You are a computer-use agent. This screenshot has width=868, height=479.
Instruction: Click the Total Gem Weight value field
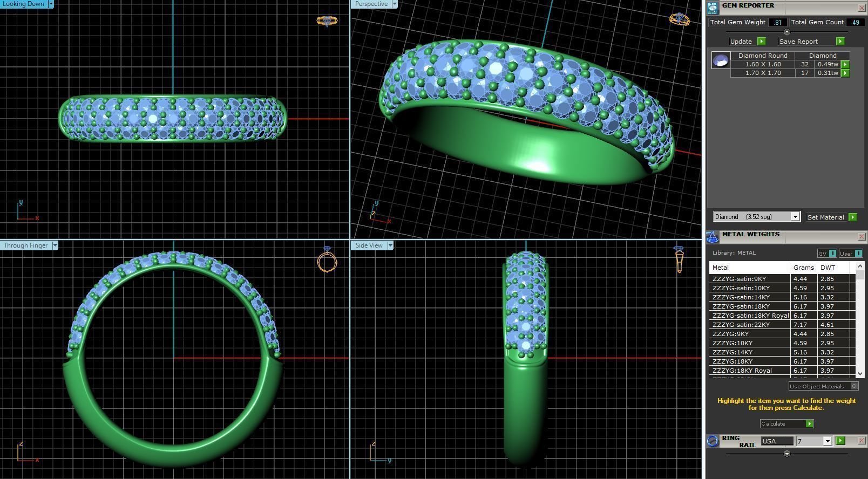point(777,22)
